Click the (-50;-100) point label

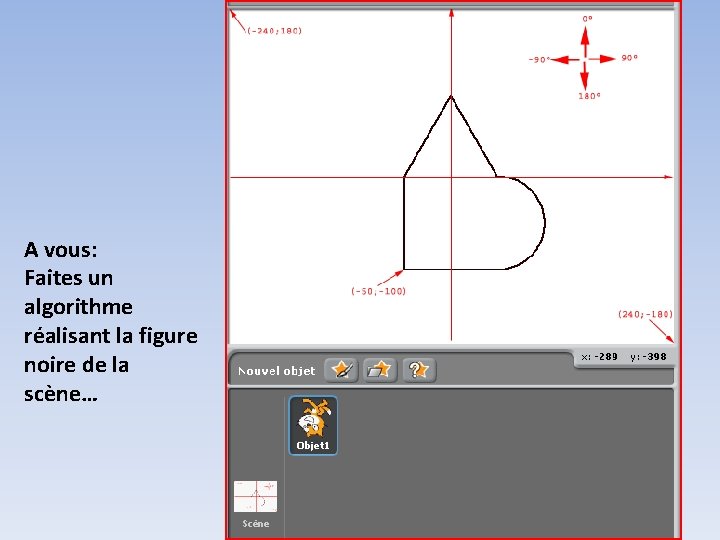pos(378,291)
